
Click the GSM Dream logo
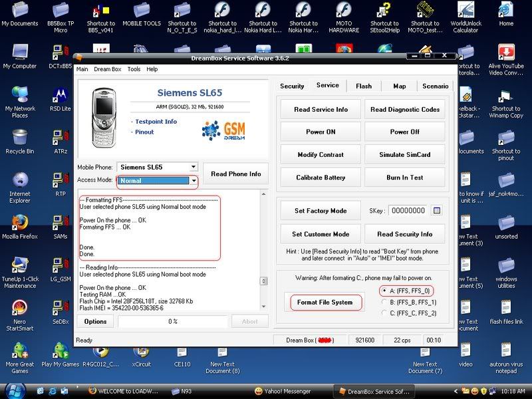(x=223, y=130)
